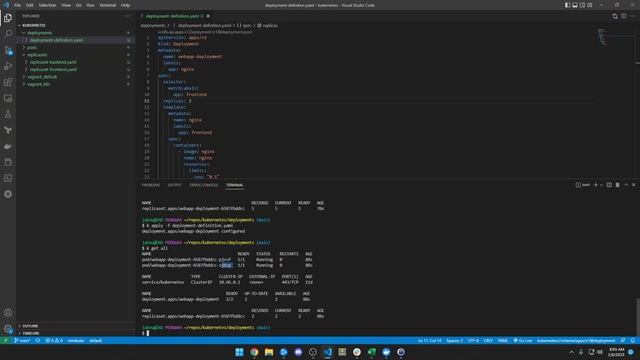
Task: Toggle secondary side bar layout icon
Action: tap(582, 5)
